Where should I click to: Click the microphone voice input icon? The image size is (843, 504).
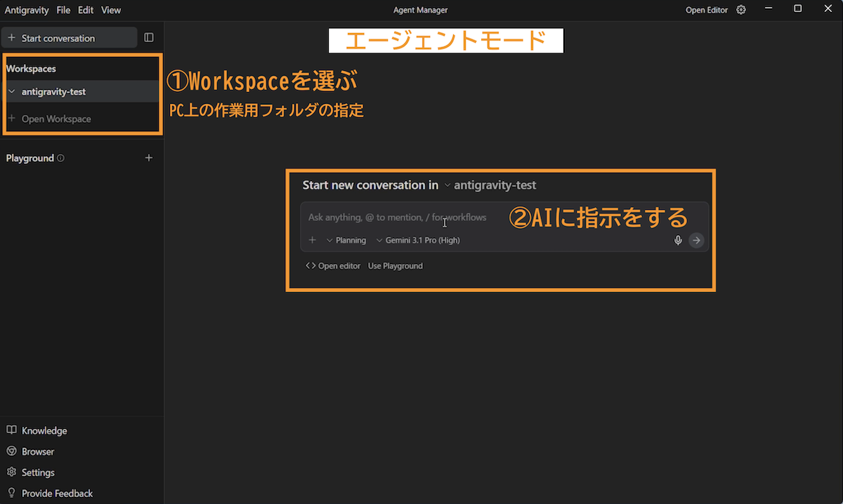tap(678, 240)
